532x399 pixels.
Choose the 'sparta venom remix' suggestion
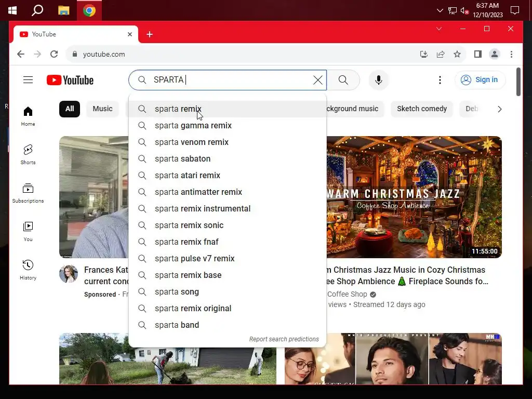(x=228, y=142)
